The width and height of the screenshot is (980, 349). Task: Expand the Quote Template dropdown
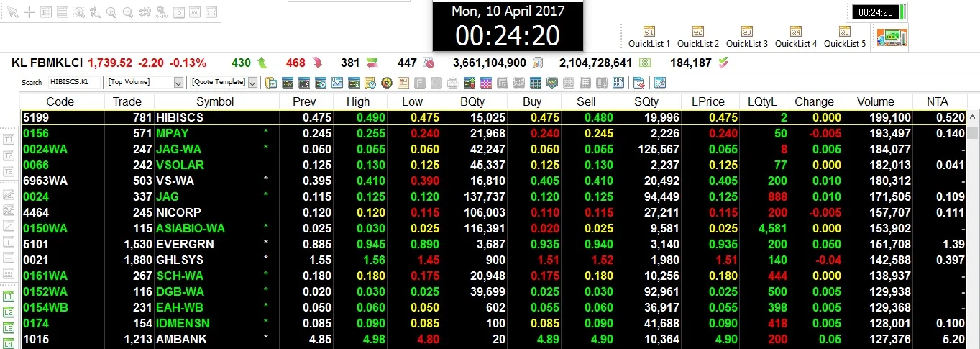pyautogui.click(x=224, y=82)
